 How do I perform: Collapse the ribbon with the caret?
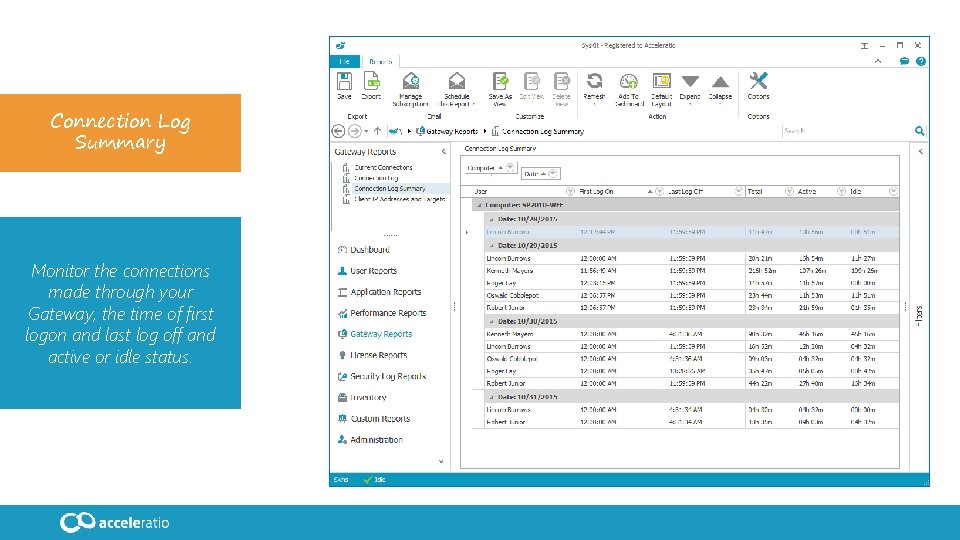878,61
